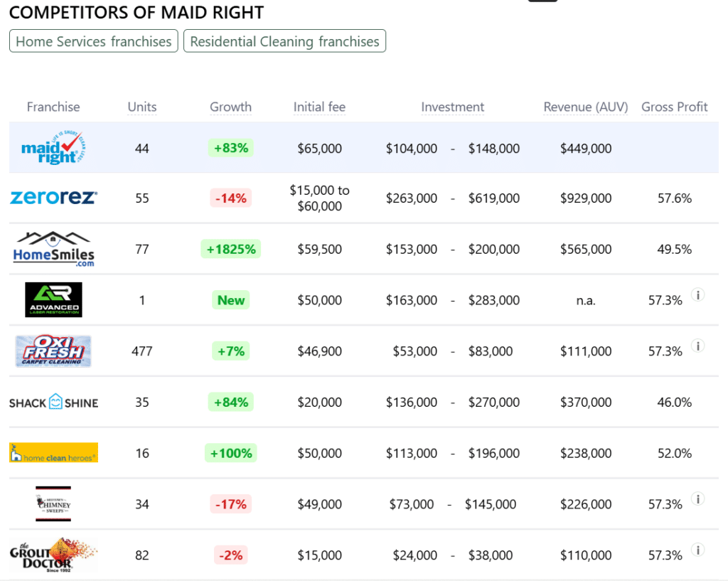Screen dimensions: 728x581
Task: Select the $238,000 revenue cell
Action: (x=586, y=453)
